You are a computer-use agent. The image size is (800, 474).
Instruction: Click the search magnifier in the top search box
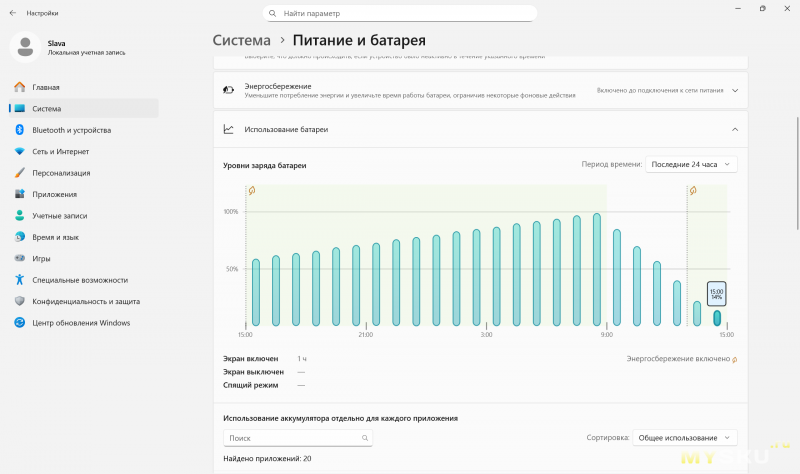[273, 14]
